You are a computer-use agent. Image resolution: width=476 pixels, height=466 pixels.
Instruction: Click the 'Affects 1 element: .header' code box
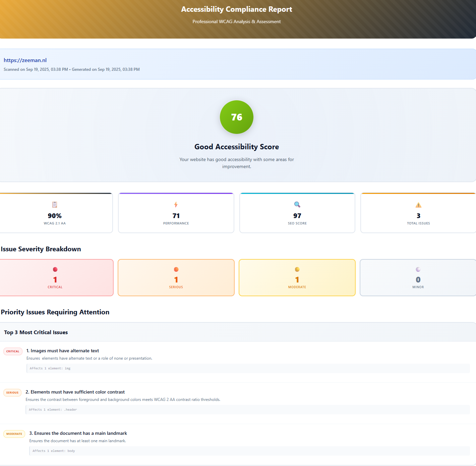click(248, 410)
